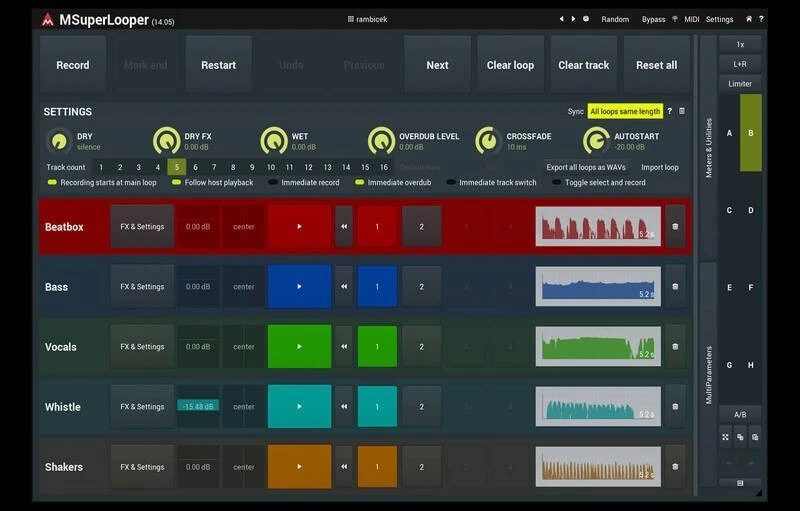Click the Random menu item
This screenshot has height=511, width=800.
615,19
